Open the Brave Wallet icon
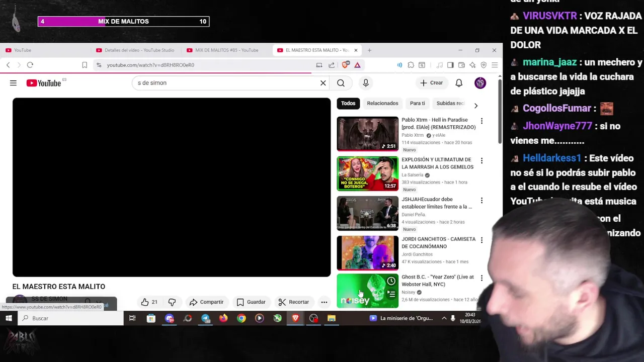644x362 pixels. pyautogui.click(x=461, y=65)
